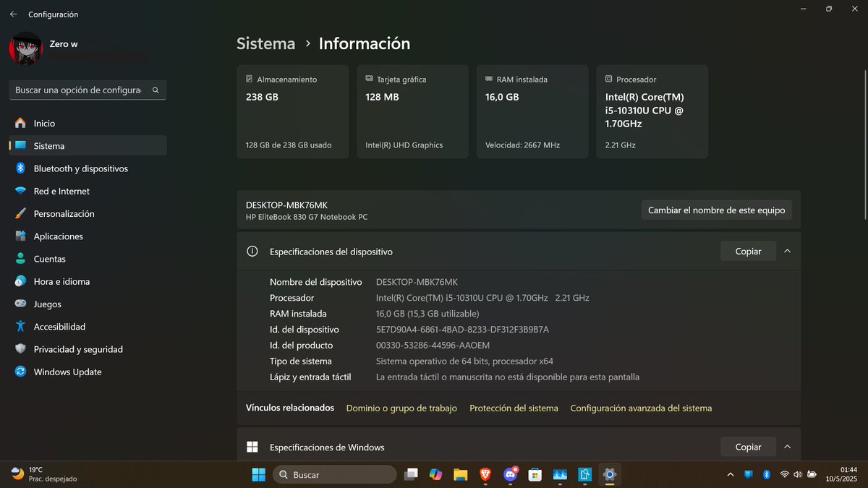Click the Juegos controller icon

(x=20, y=304)
